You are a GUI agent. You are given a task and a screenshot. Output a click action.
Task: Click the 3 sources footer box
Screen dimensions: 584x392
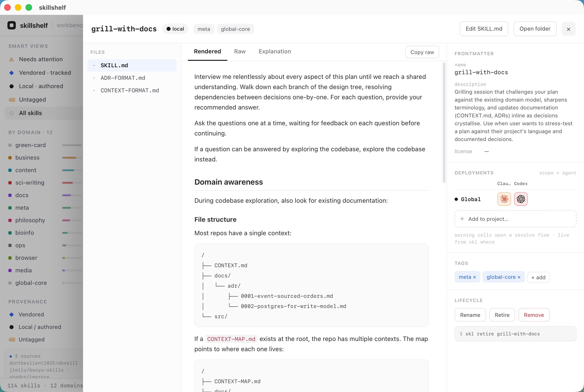click(44, 364)
